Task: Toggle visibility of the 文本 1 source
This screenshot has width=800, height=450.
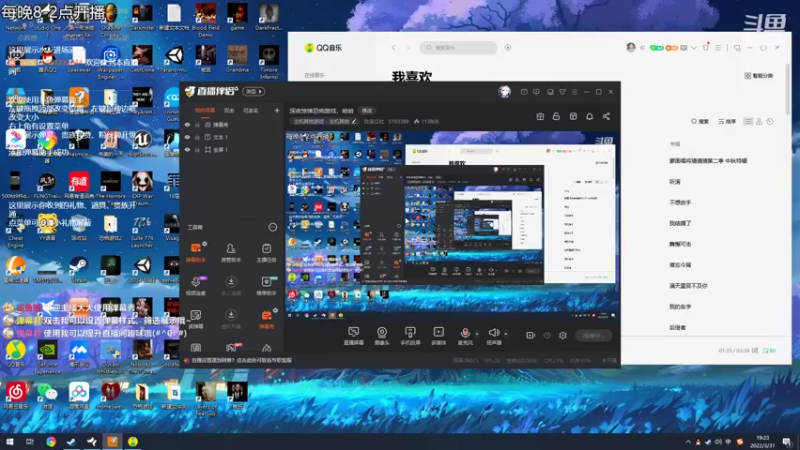Action: click(187, 137)
